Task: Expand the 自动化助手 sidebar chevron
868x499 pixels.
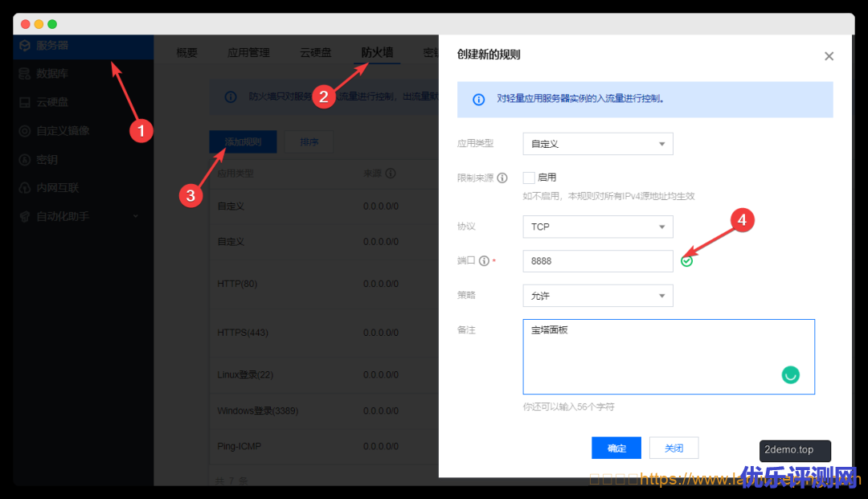Action: pos(136,216)
